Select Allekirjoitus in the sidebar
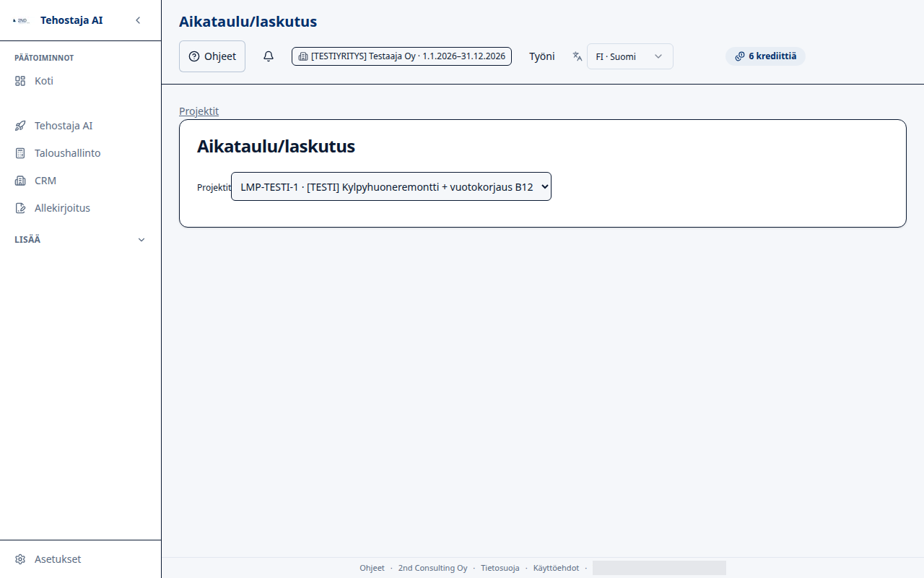Screen dimensions: 924x578 point(80,208)
